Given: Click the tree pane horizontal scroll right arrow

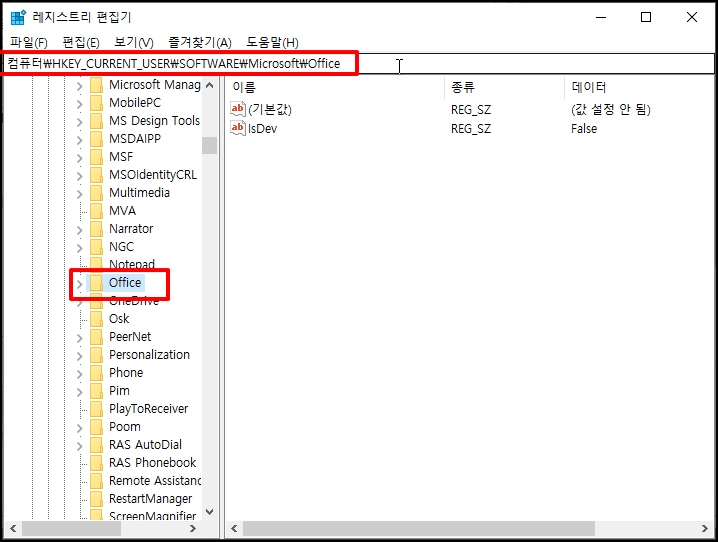Looking at the screenshot, I should 193,529.
